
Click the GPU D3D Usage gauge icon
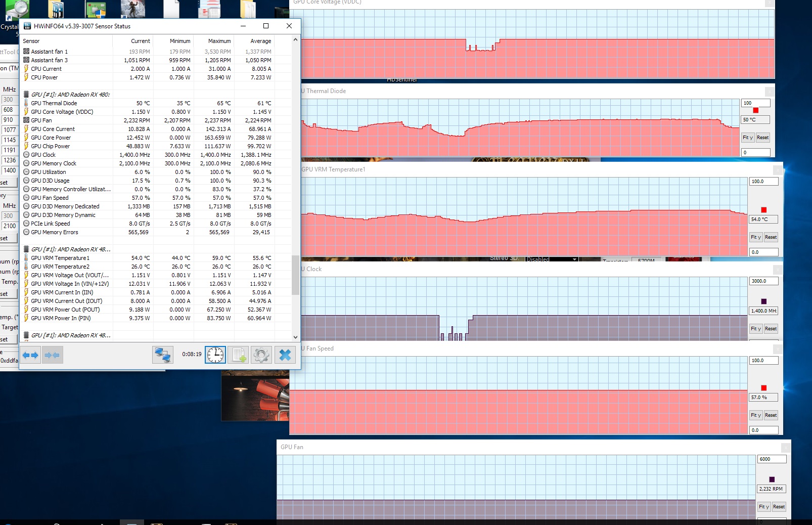[x=26, y=181]
